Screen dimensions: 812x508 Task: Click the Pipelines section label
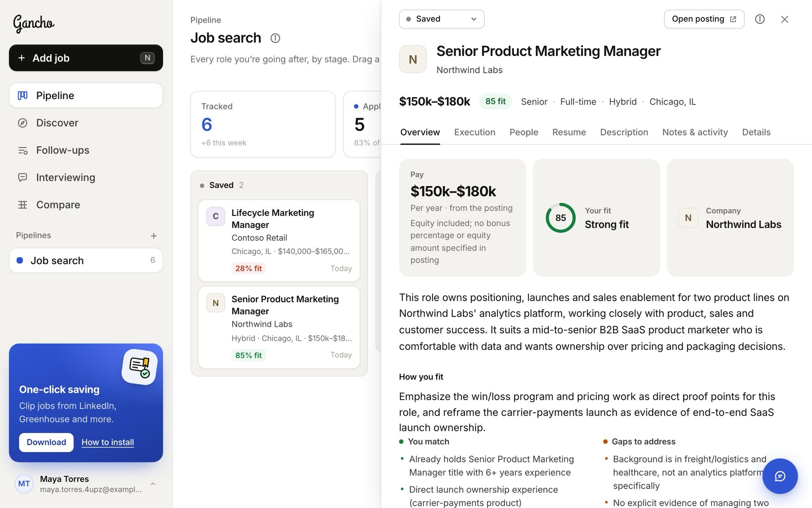point(33,235)
